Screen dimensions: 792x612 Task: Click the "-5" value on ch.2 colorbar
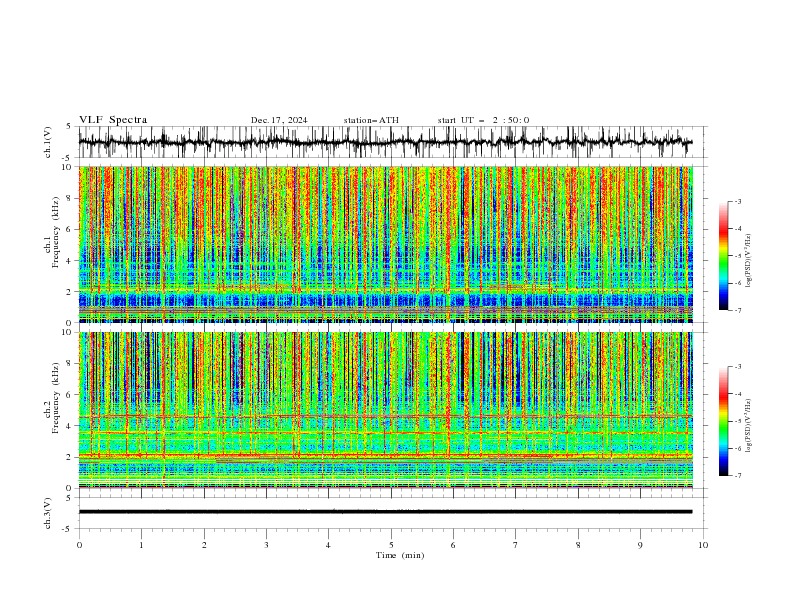coord(738,421)
